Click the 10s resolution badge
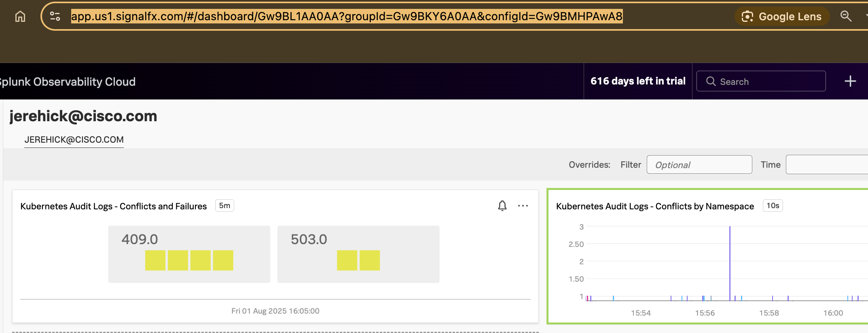Screen dimensions: 868x333 [773, 206]
